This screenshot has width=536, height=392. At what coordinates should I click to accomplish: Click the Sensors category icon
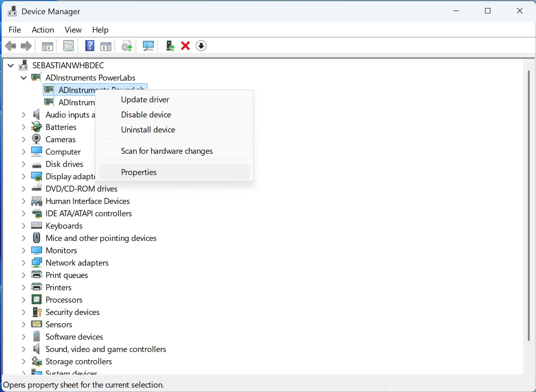coord(37,324)
